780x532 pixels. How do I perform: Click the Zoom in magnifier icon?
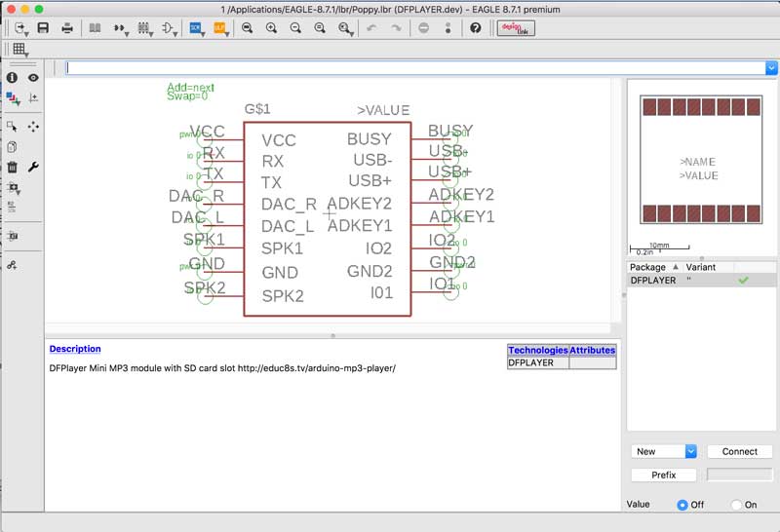coord(271,28)
